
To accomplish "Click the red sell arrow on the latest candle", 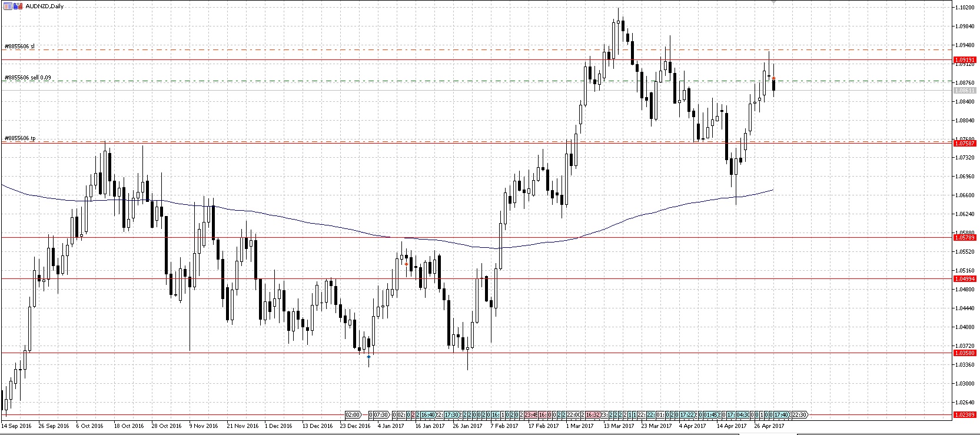I will click(773, 78).
